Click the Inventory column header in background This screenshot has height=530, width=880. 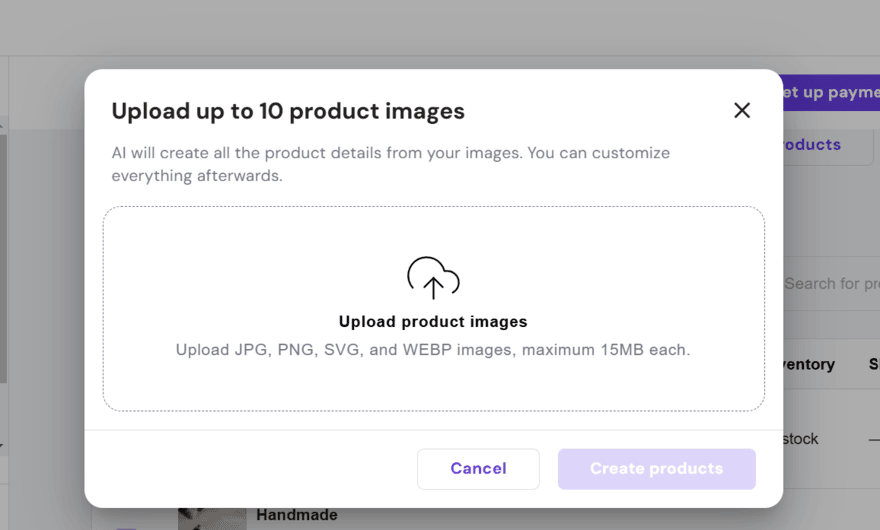(x=809, y=364)
